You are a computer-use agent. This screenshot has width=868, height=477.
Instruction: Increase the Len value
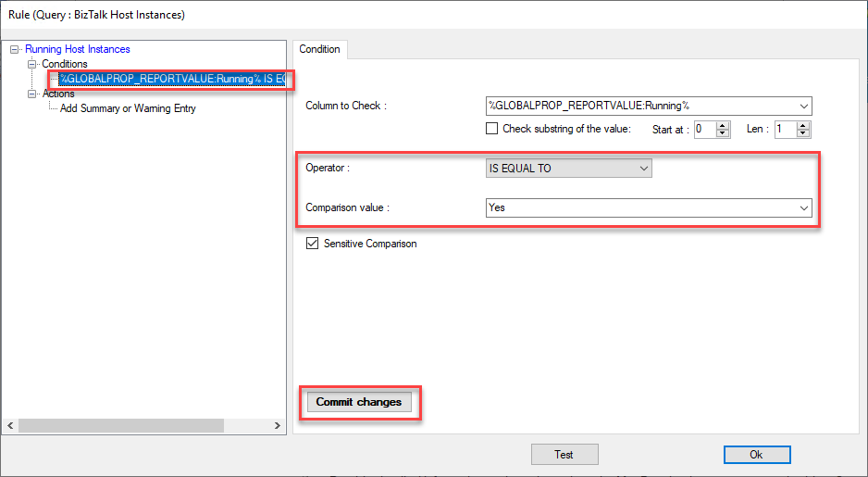[x=803, y=125]
